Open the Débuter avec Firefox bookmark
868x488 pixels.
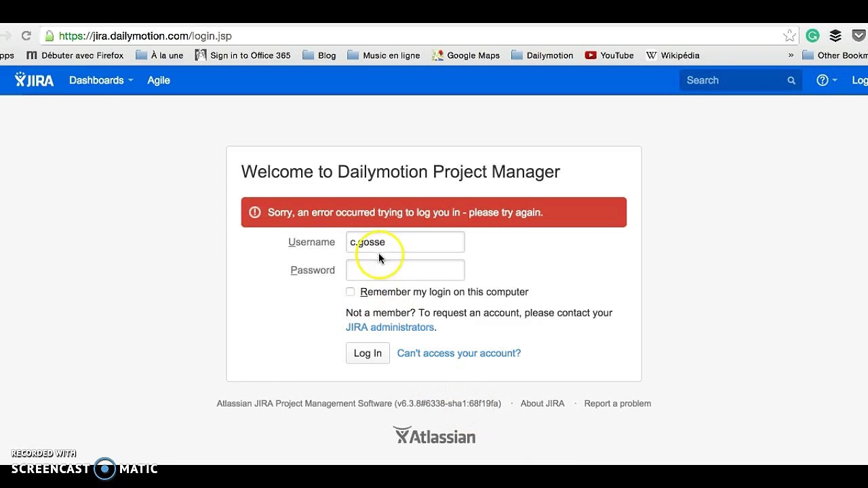pyautogui.click(x=75, y=56)
